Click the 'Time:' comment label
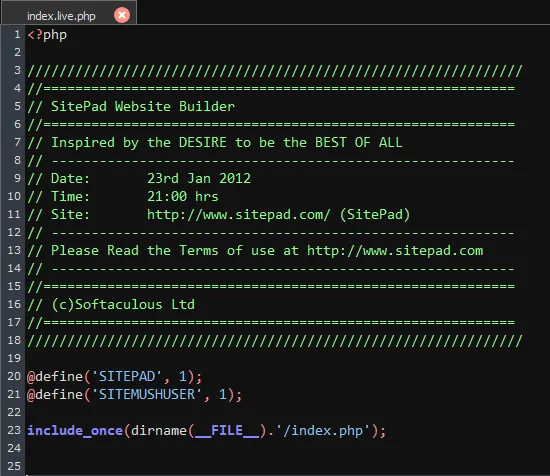Image resolution: width=550 pixels, height=476 pixels. point(70,196)
